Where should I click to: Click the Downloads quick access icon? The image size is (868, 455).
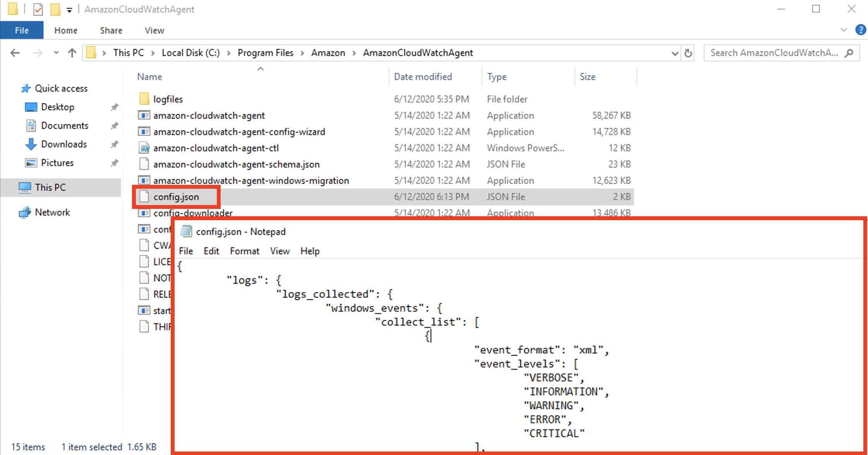coord(31,144)
